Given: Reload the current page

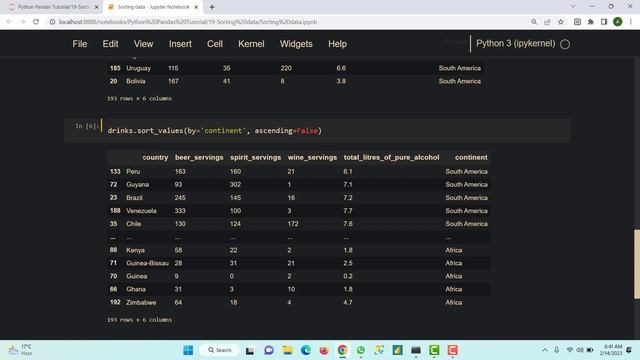Looking at the screenshot, I should 36,22.
